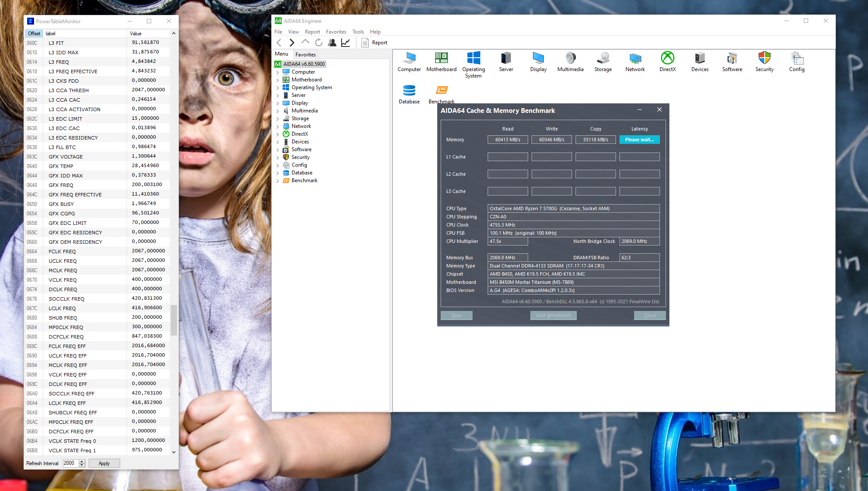Click the refresh toolbar icon
868x491 pixels.
tap(319, 42)
